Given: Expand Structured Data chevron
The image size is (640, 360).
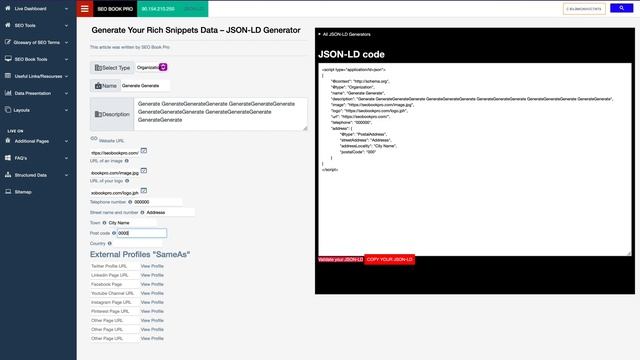Looking at the screenshot, I should point(66,175).
